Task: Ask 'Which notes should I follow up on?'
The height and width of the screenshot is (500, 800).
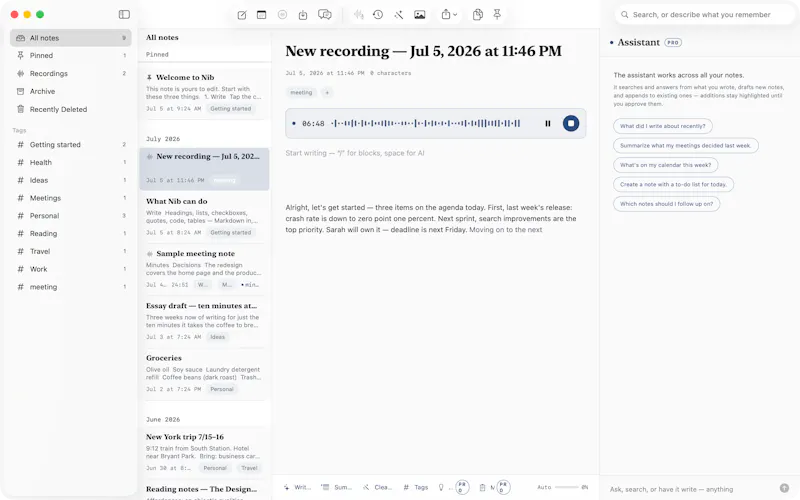Action: [666, 204]
